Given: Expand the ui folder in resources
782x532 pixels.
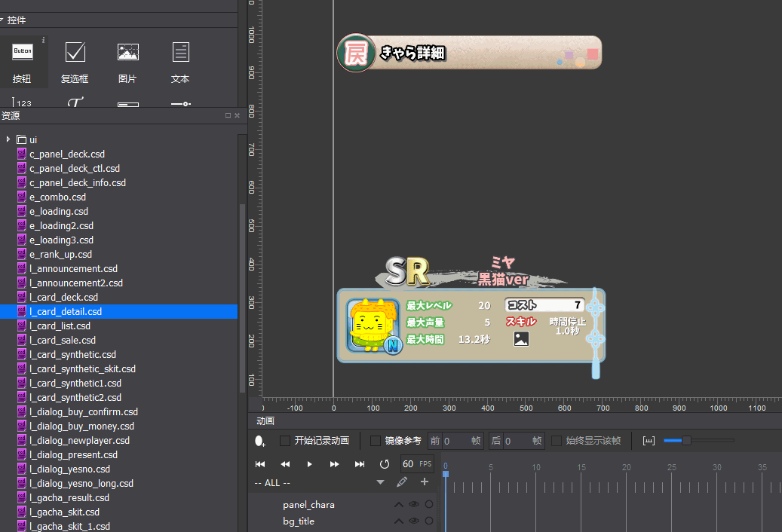Looking at the screenshot, I should [x=8, y=139].
